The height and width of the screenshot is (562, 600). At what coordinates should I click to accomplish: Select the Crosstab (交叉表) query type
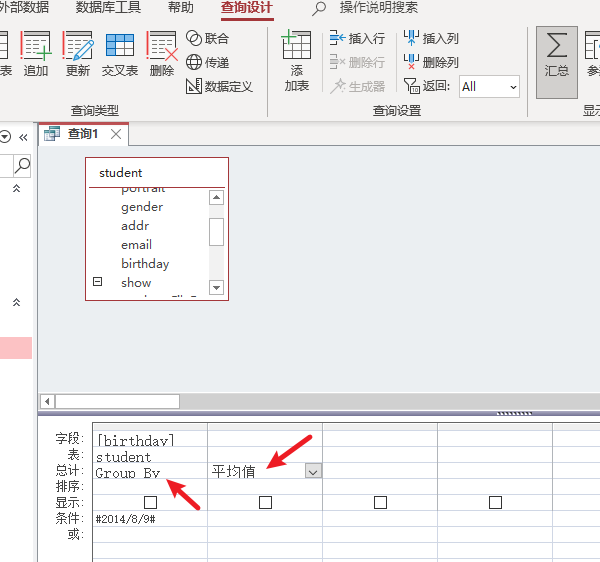(x=120, y=54)
